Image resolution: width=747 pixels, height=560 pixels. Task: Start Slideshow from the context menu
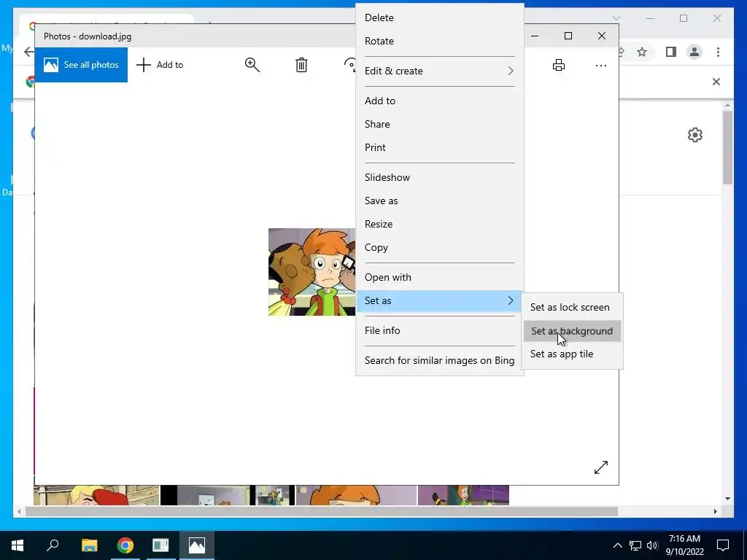click(x=439, y=177)
